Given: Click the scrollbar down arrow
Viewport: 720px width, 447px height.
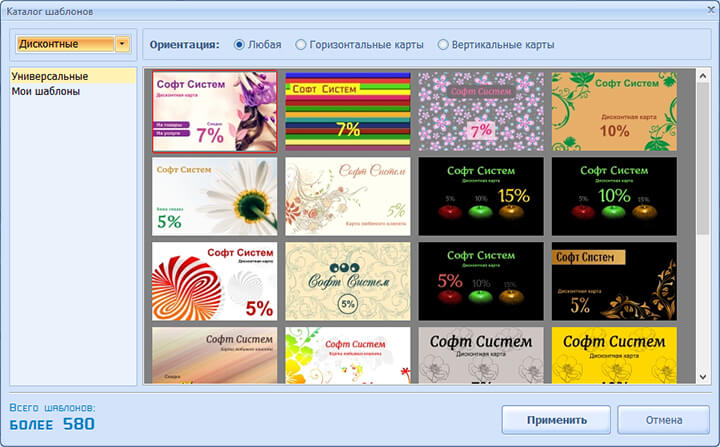Looking at the screenshot, I should pyautogui.click(x=703, y=377).
